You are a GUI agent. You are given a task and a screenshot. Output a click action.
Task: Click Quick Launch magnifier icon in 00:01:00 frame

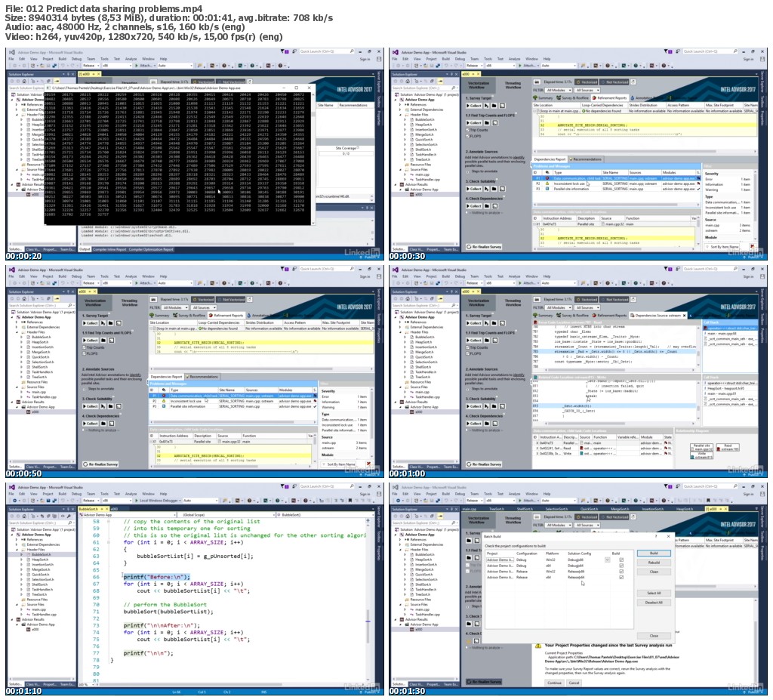pos(735,269)
